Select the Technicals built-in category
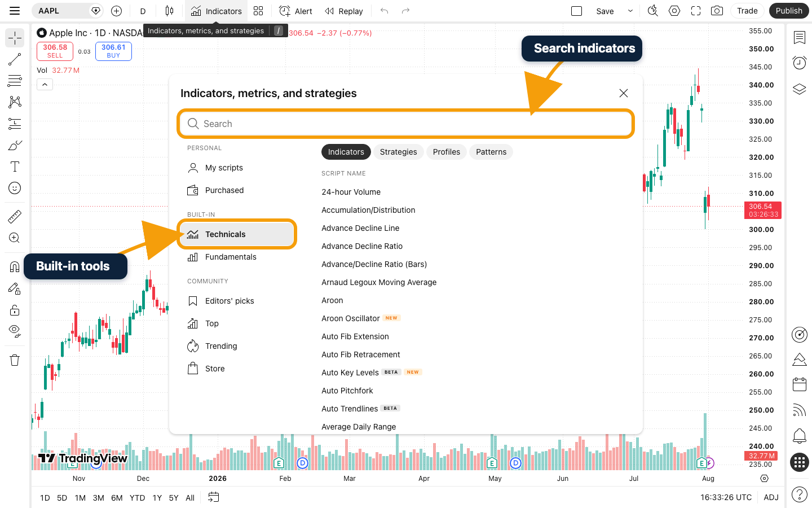 pyautogui.click(x=237, y=234)
